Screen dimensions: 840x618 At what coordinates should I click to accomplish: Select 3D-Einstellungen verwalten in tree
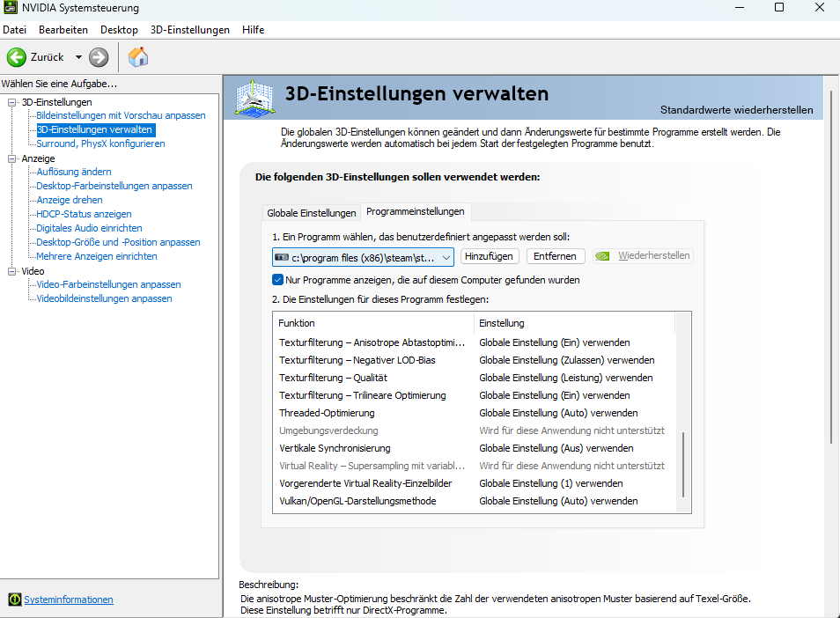pos(95,129)
